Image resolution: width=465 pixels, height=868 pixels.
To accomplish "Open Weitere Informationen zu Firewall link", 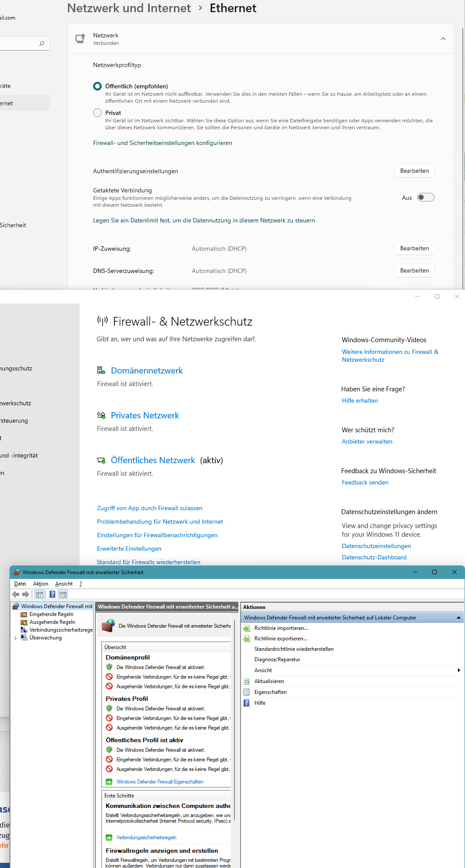I will pos(390,356).
